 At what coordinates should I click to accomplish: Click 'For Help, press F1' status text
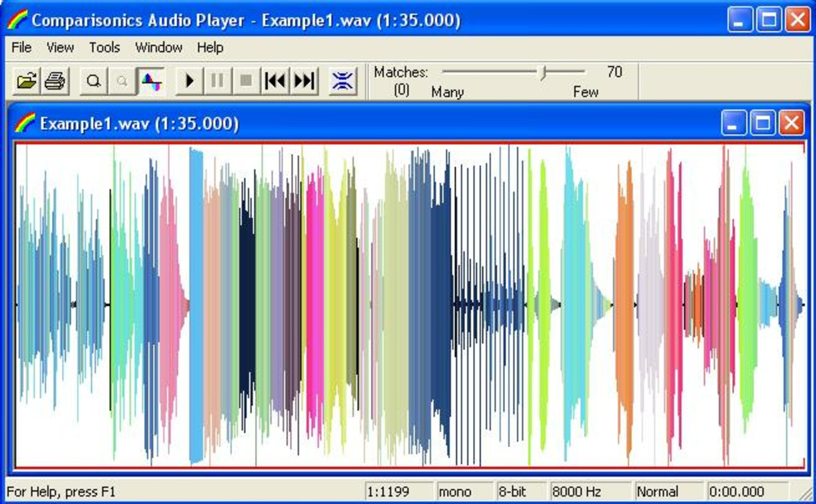(61, 491)
